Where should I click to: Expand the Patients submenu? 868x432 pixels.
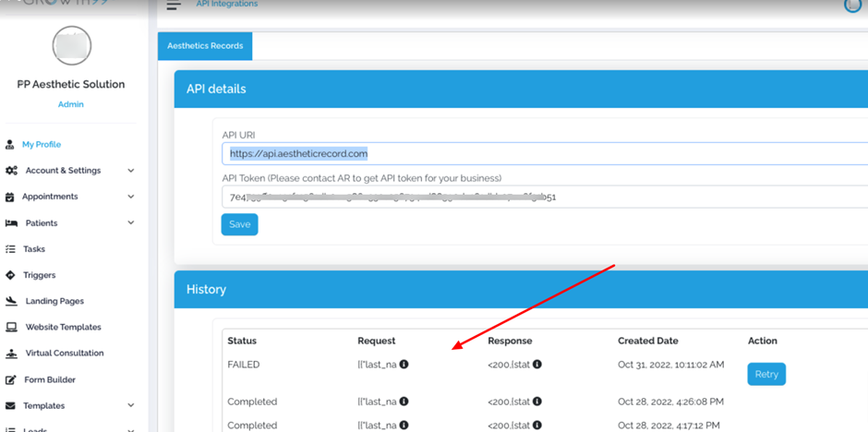coord(130,222)
